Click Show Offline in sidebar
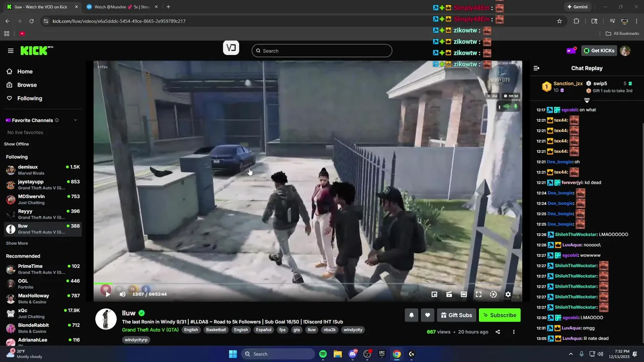The image size is (644, 362). (17, 144)
